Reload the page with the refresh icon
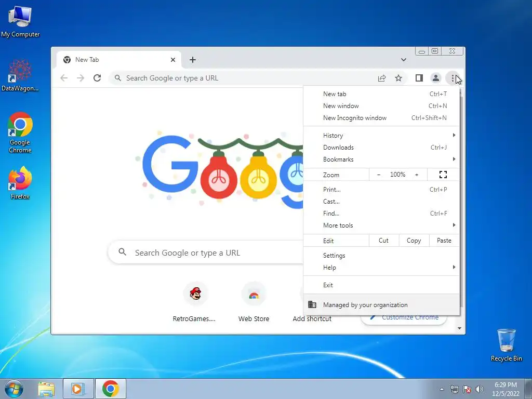Image resolution: width=532 pixels, height=399 pixels. point(97,78)
